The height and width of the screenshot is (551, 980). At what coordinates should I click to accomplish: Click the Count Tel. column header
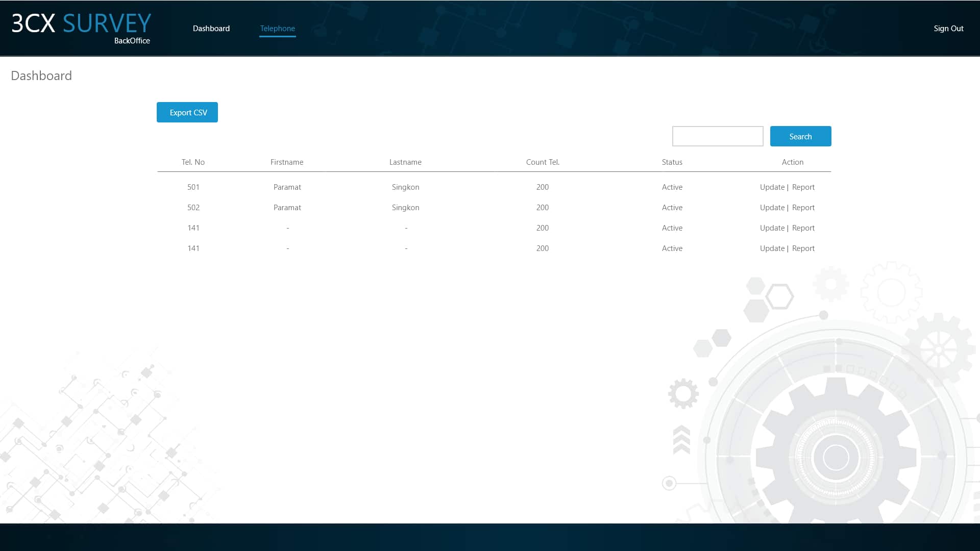pyautogui.click(x=543, y=161)
